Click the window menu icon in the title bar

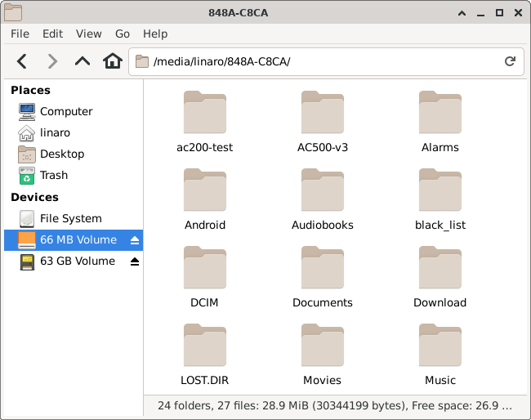click(13, 12)
